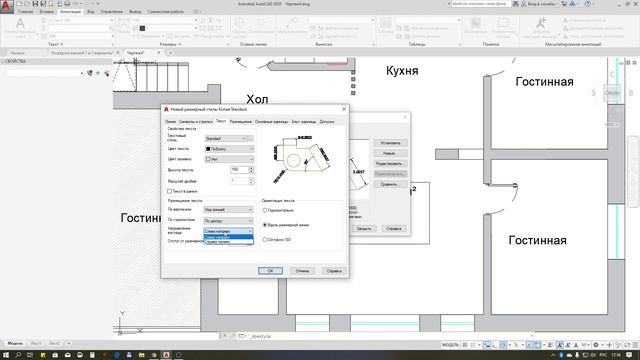Toggle the PICKADD icon in Свойства panel
Image resolution: width=640 pixels, height=360 pixels.
[x=90, y=73]
